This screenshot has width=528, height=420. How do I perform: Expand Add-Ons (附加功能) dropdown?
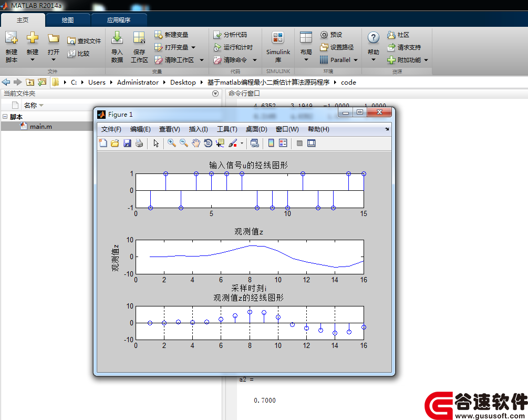pyautogui.click(x=426, y=60)
